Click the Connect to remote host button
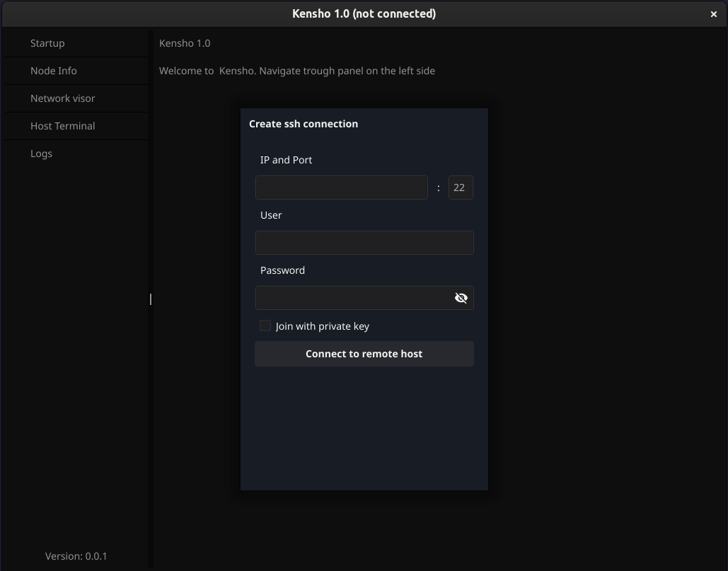The width and height of the screenshot is (728, 571). tap(364, 354)
